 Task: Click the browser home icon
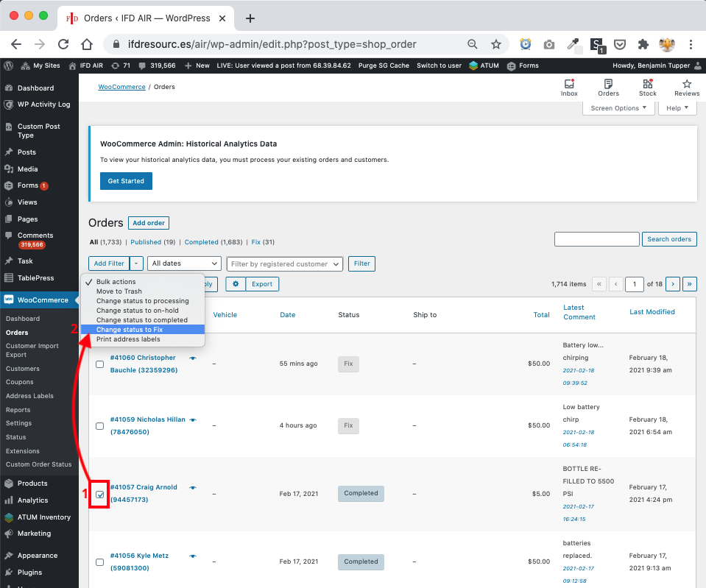tap(87, 44)
